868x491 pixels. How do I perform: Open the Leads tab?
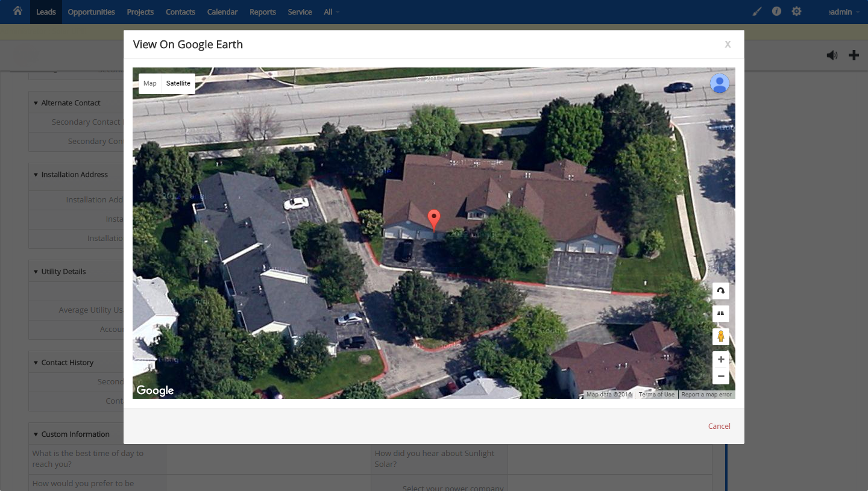[46, 12]
